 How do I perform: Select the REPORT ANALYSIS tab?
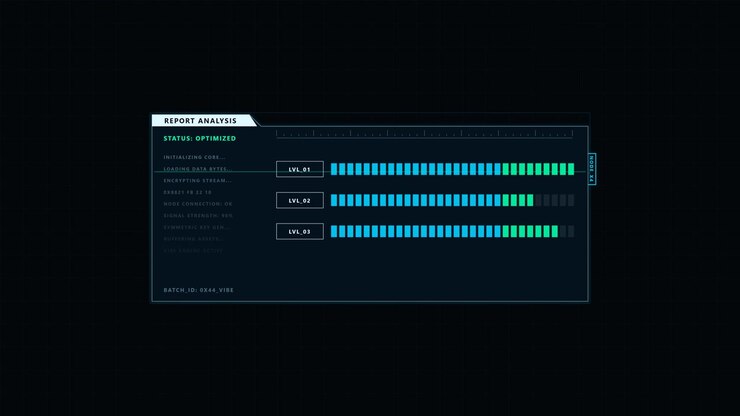coord(204,121)
